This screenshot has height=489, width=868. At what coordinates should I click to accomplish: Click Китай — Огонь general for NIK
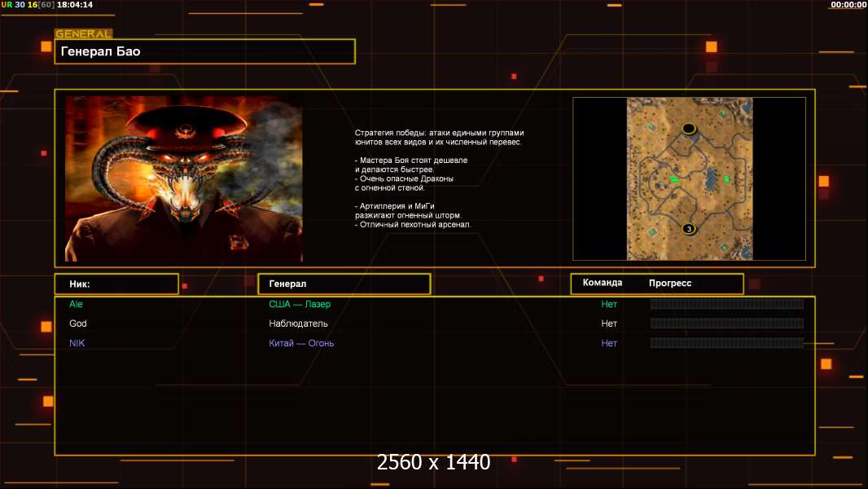pos(301,343)
